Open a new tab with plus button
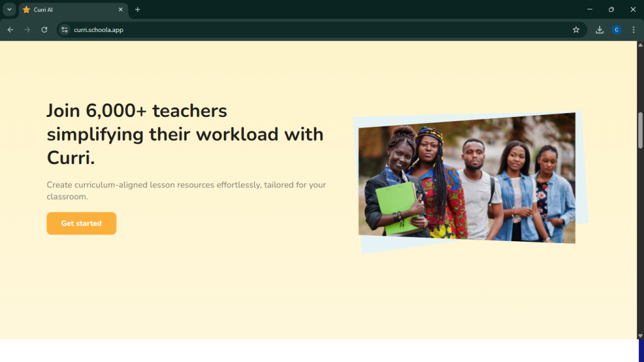Viewport: 644px width, 362px height. 138,9
